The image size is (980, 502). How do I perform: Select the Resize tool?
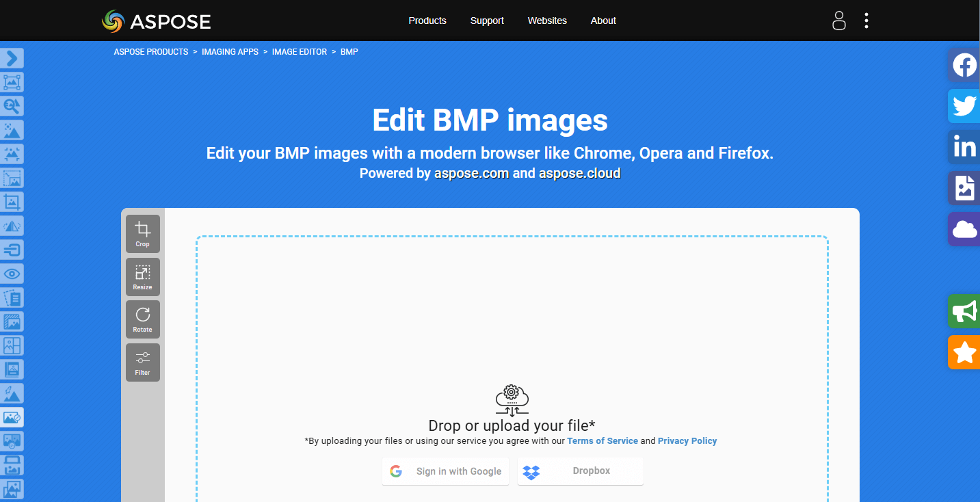[x=142, y=276]
